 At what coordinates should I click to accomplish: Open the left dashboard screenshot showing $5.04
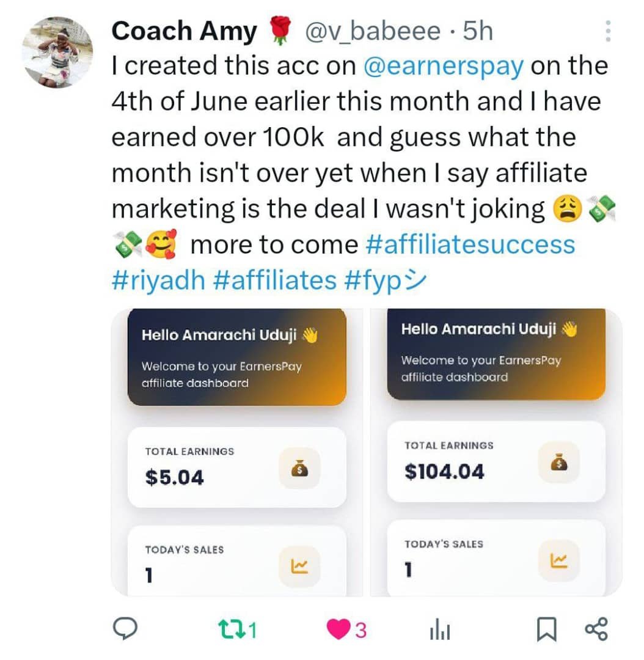point(236,452)
